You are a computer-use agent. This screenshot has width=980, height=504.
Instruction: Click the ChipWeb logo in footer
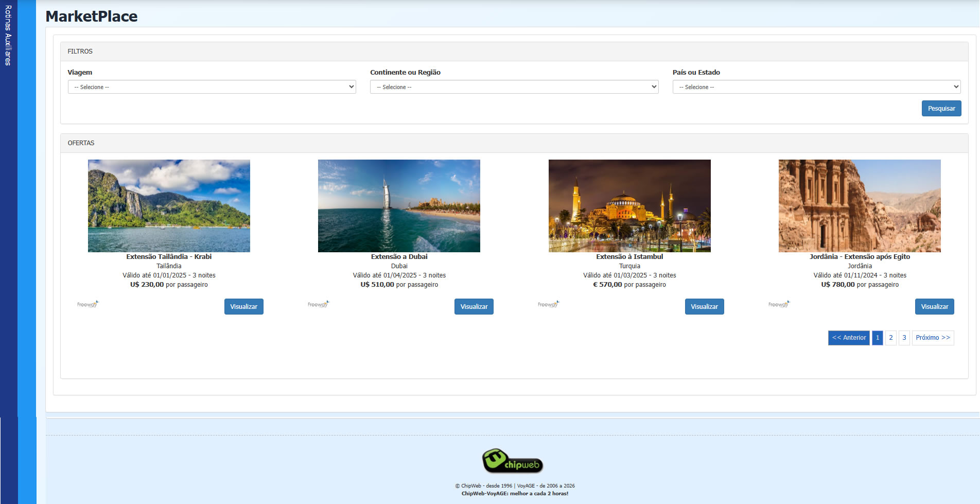point(512,461)
